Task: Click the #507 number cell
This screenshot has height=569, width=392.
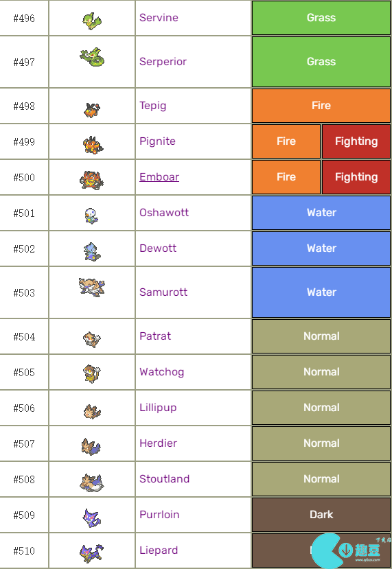Action: (24, 443)
